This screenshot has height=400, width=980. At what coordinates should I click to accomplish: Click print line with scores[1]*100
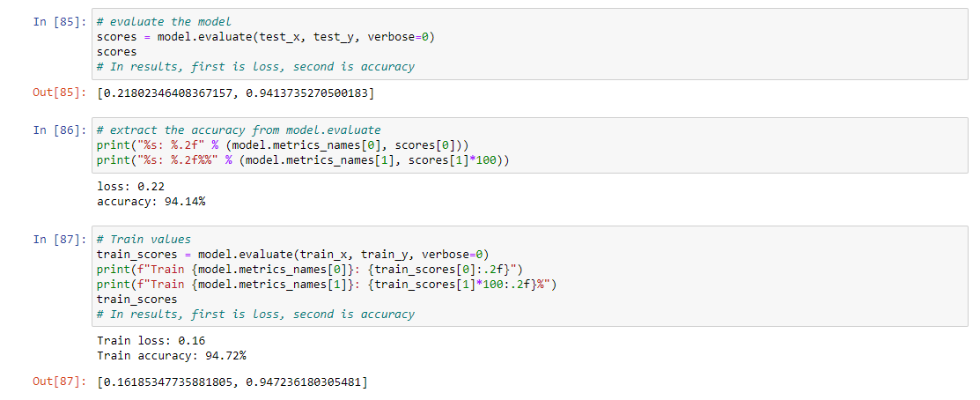click(303, 160)
